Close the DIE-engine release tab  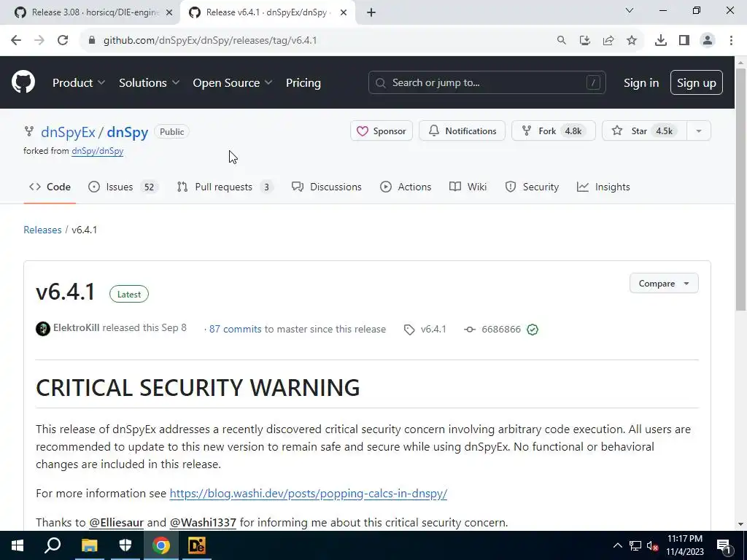[x=169, y=12]
